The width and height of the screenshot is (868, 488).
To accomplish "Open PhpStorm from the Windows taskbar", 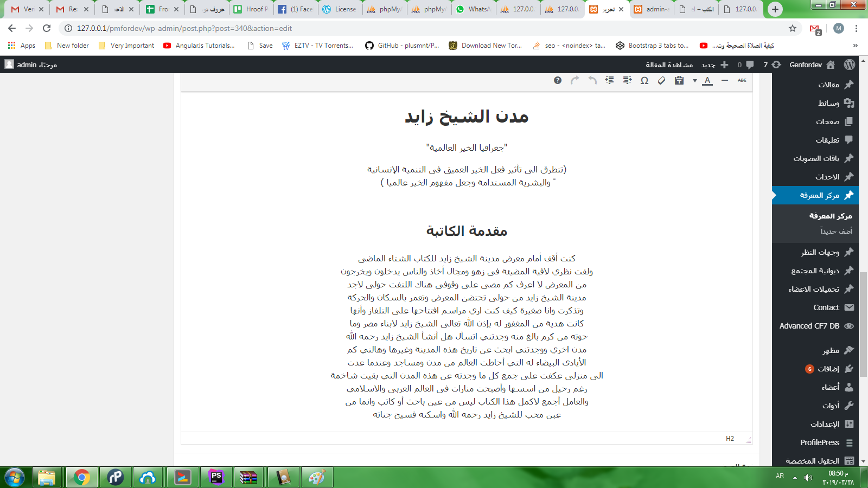I will (x=216, y=477).
